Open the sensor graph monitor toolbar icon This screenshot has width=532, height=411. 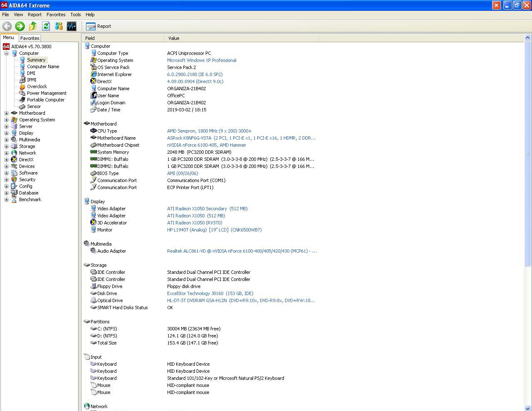[x=71, y=26]
